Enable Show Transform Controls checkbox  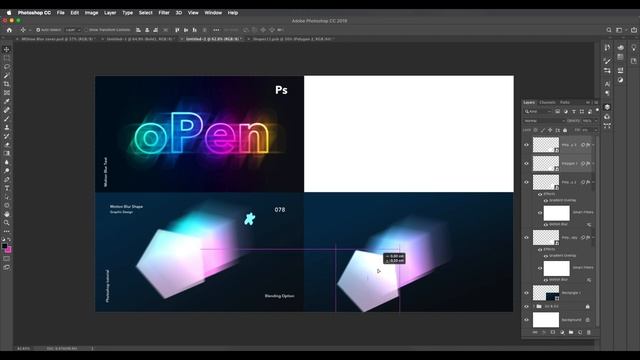86,30
